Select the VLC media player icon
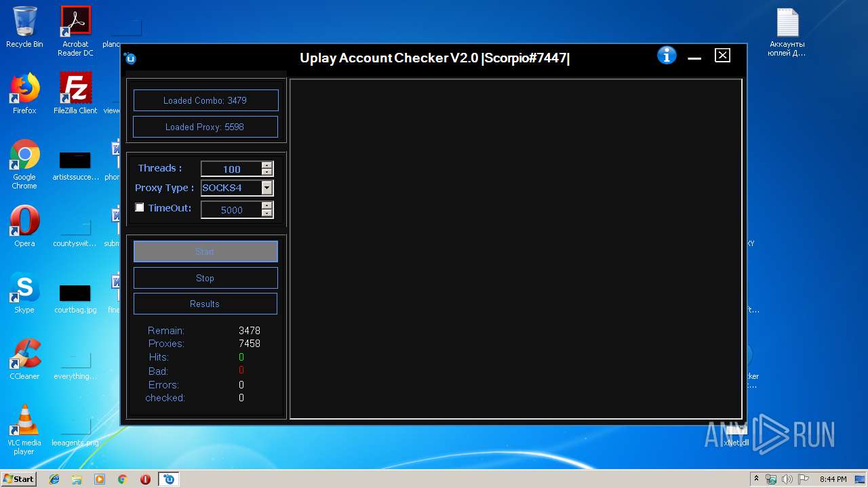Image resolution: width=868 pixels, height=488 pixels. [24, 430]
